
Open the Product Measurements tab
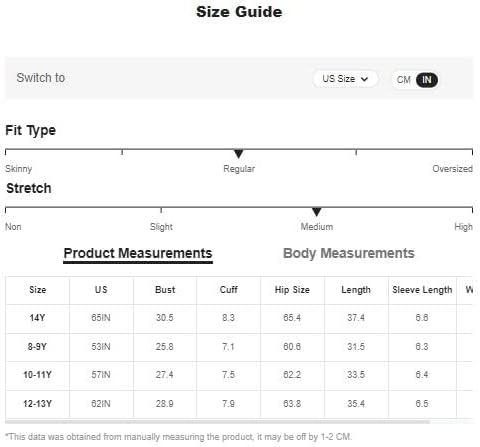point(138,254)
